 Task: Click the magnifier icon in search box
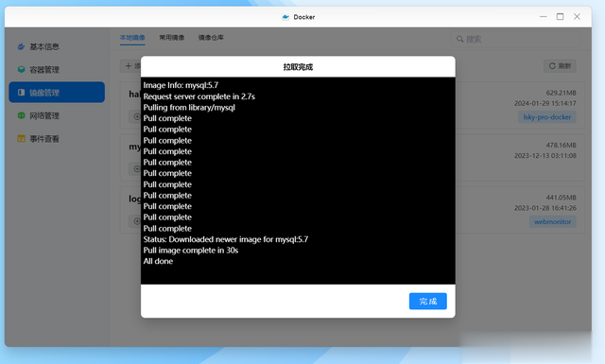click(x=459, y=39)
